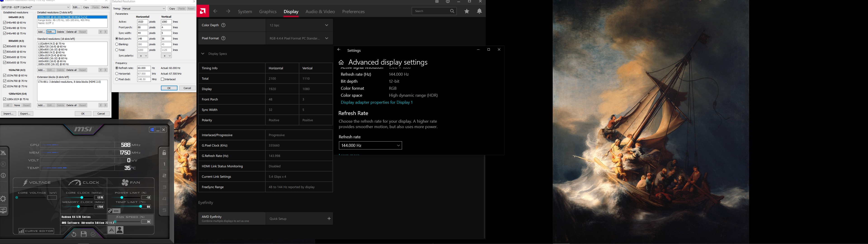
Task: Open the 144.000 Hz refresh rate dropdown
Action: [370, 145]
